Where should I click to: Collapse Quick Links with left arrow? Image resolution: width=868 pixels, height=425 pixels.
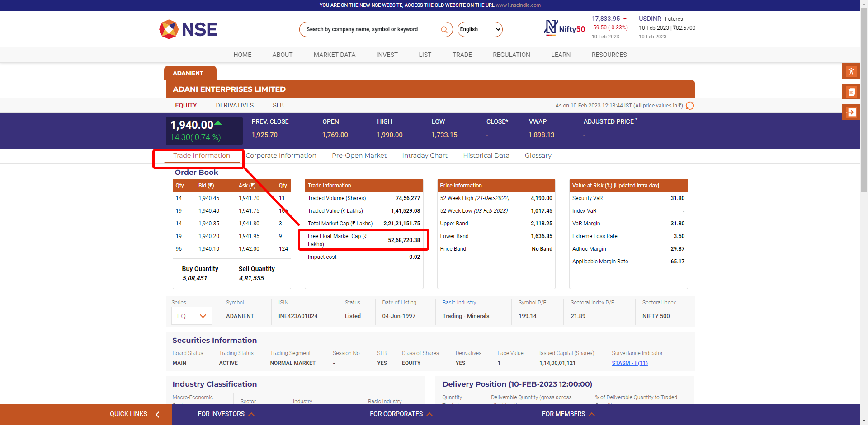pyautogui.click(x=157, y=414)
